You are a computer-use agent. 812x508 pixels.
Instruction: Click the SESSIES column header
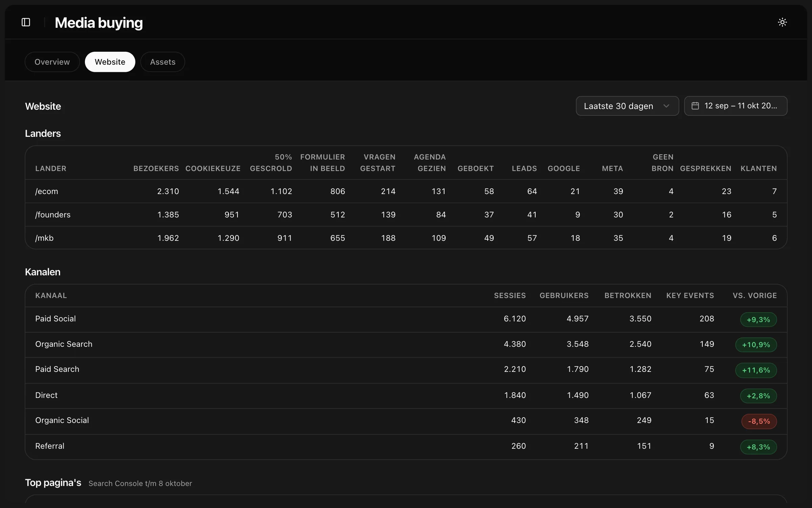point(510,296)
